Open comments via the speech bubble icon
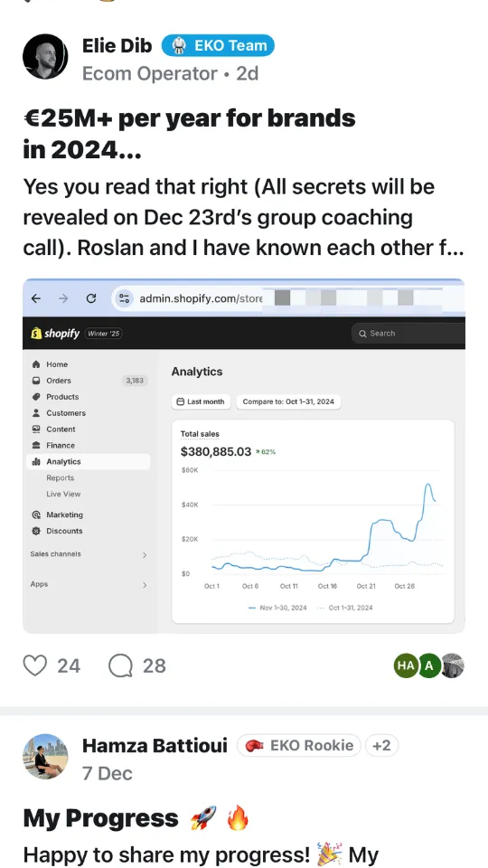 (x=120, y=665)
